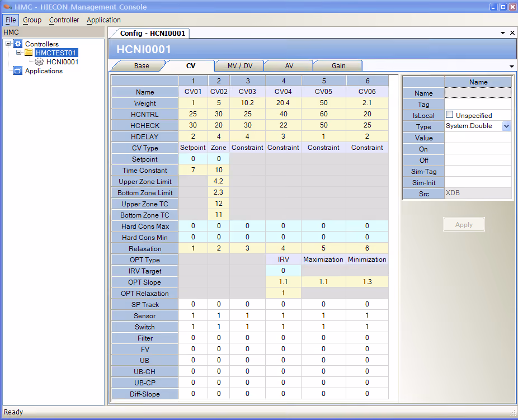
Task: Click the CV04 OPT Type cell IRV
Action: [283, 259]
